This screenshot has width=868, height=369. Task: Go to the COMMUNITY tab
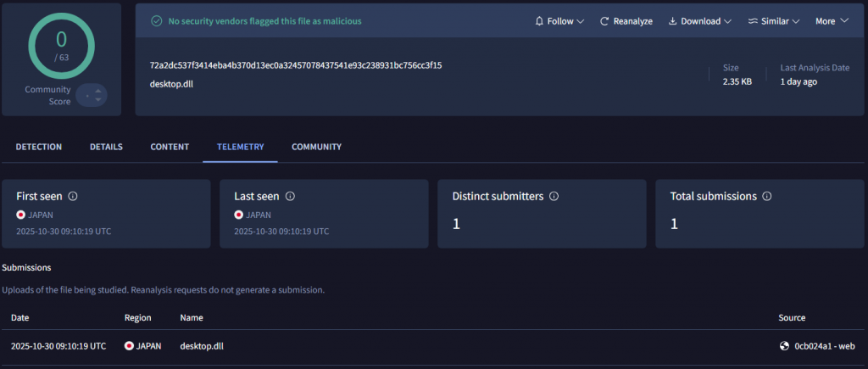[x=316, y=147]
